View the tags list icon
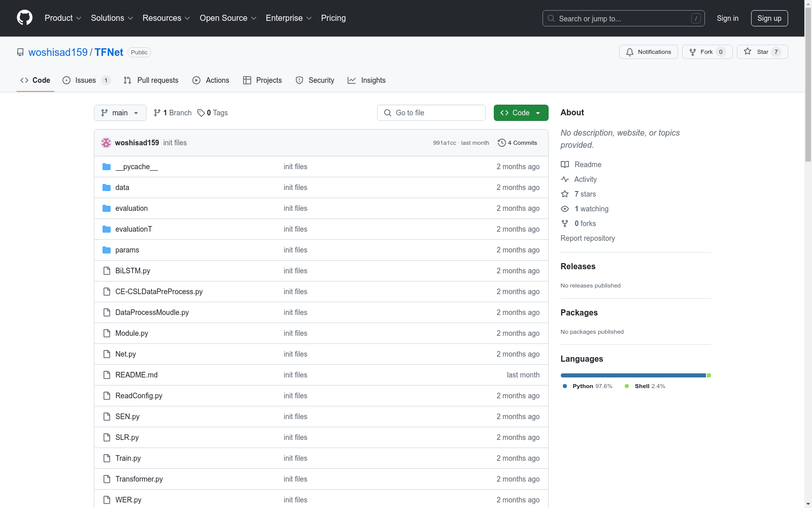Screen dimensions: 812x508 point(201,113)
